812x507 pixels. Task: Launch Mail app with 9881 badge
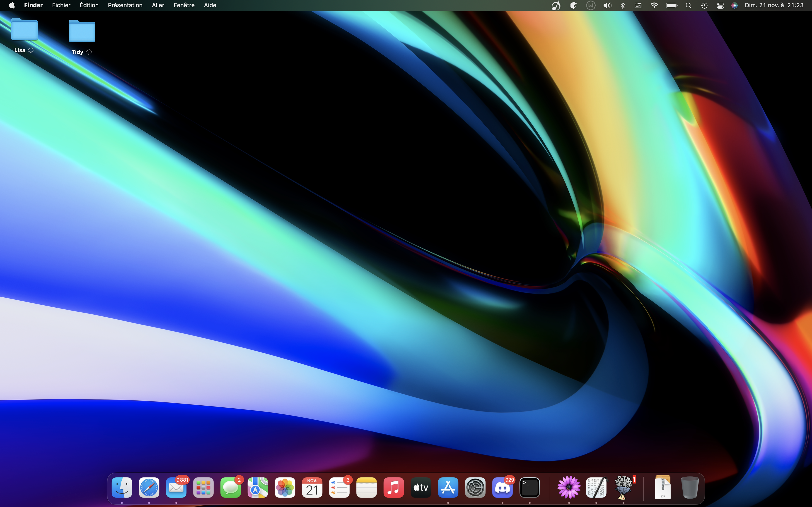point(176,488)
